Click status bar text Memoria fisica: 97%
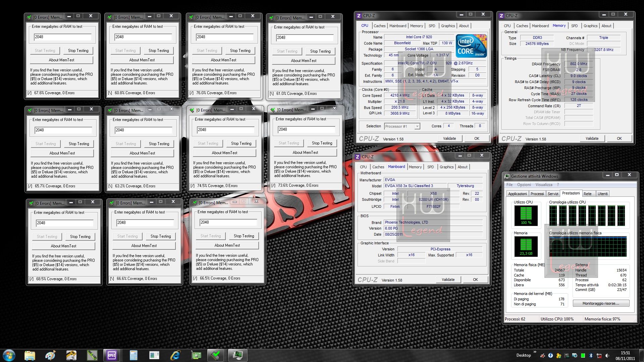The width and height of the screenshot is (644, 362). pyautogui.click(x=602, y=319)
